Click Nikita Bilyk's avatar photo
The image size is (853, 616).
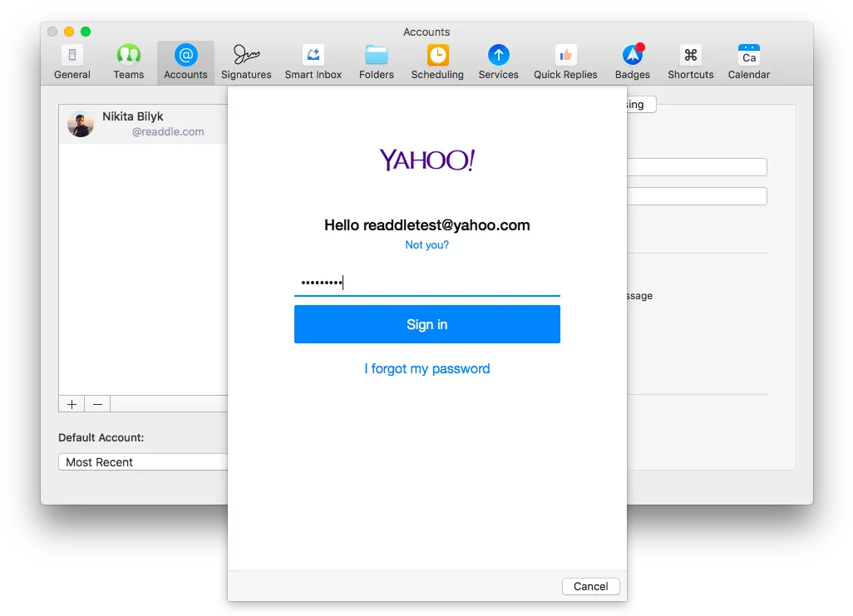tap(81, 124)
